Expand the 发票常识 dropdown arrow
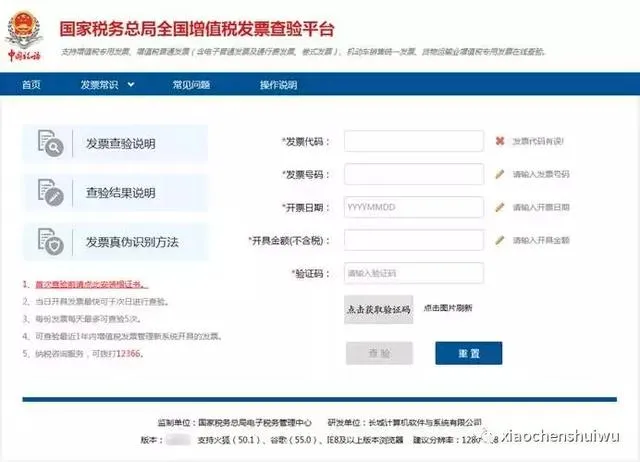640x462 pixels. [131, 84]
